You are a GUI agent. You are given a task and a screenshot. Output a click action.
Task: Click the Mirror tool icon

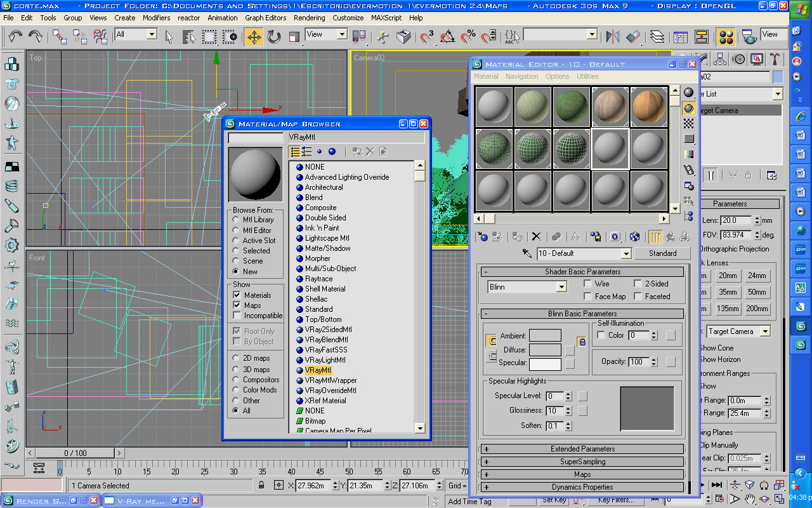click(612, 37)
